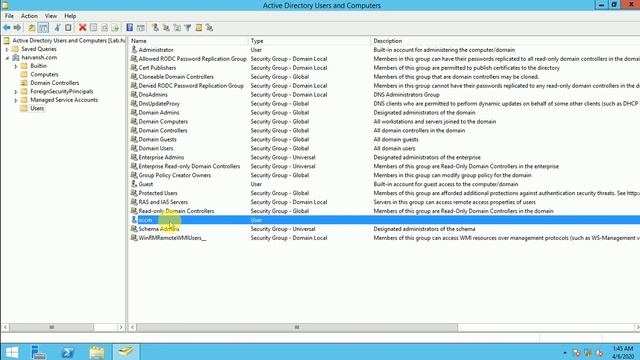Image resolution: width=640 pixels, height=360 pixels.
Task: Collapse the harvansh.com domain node
Action: (x=7, y=58)
